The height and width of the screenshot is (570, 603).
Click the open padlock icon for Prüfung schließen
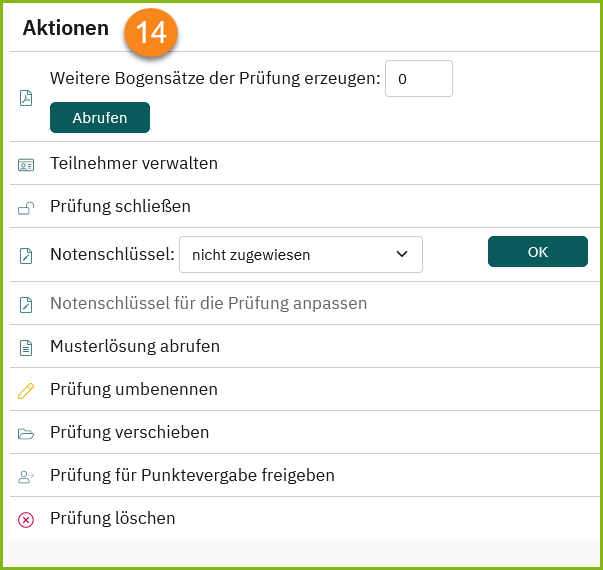26,208
